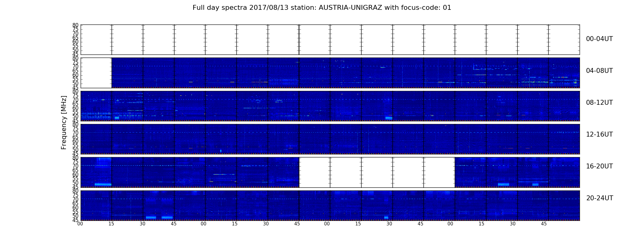
Task: Click the largest bright cyan patch in 08-12UT panel
Action: 389,118
